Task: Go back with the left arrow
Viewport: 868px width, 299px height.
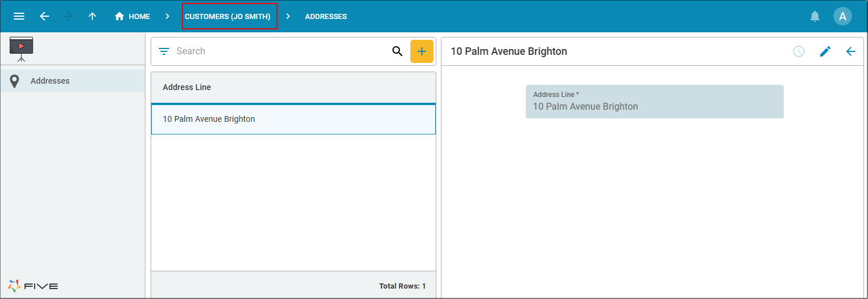Action: (x=44, y=16)
